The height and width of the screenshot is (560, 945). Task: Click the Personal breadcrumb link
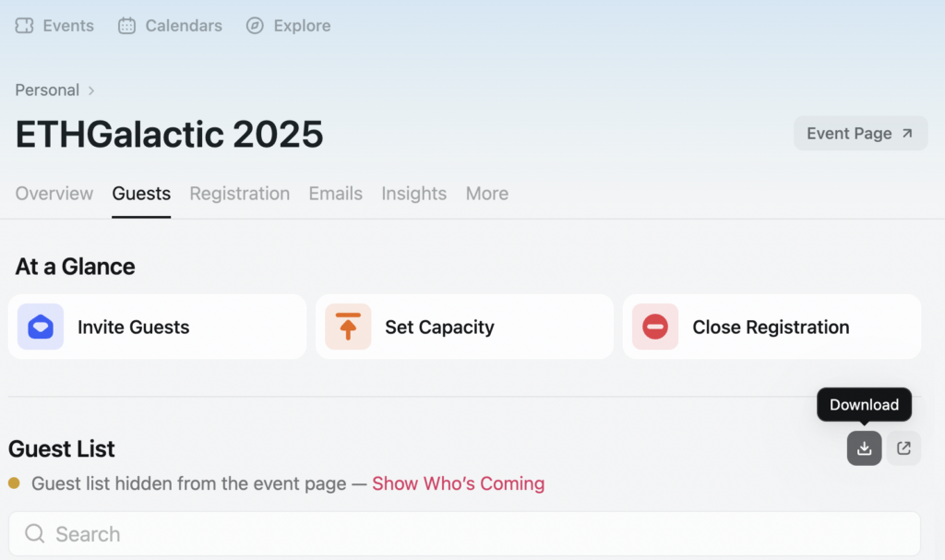[47, 90]
